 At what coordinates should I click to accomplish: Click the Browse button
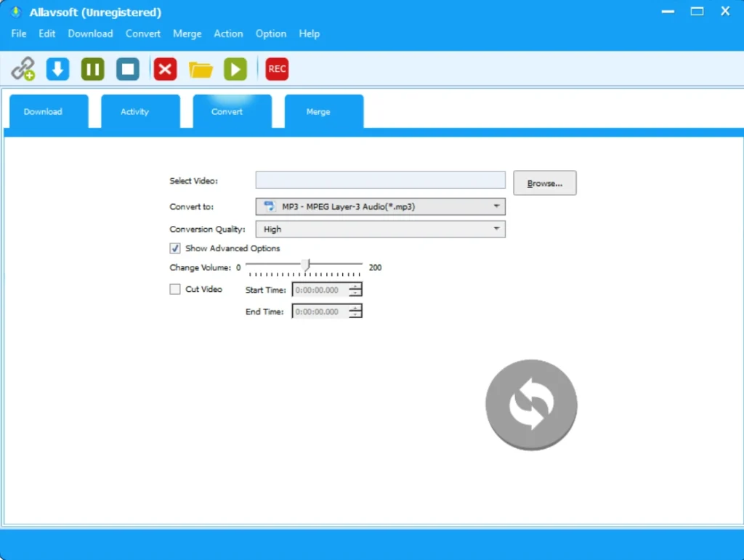click(544, 182)
